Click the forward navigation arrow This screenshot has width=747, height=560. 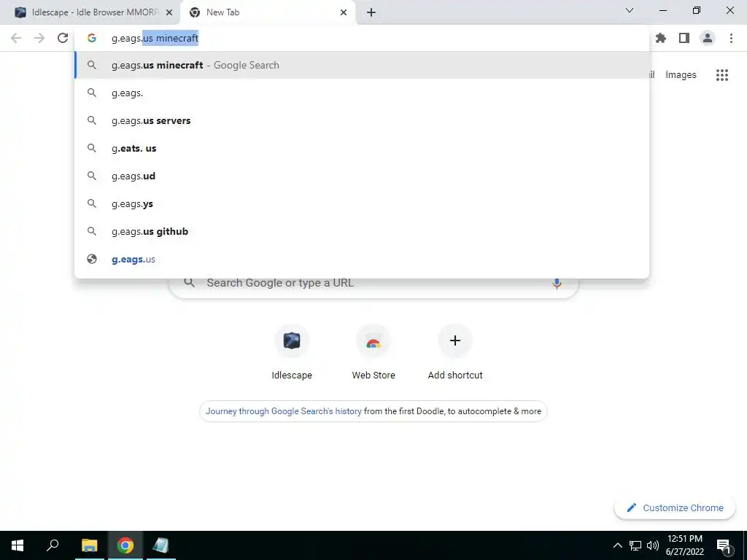pos(39,38)
